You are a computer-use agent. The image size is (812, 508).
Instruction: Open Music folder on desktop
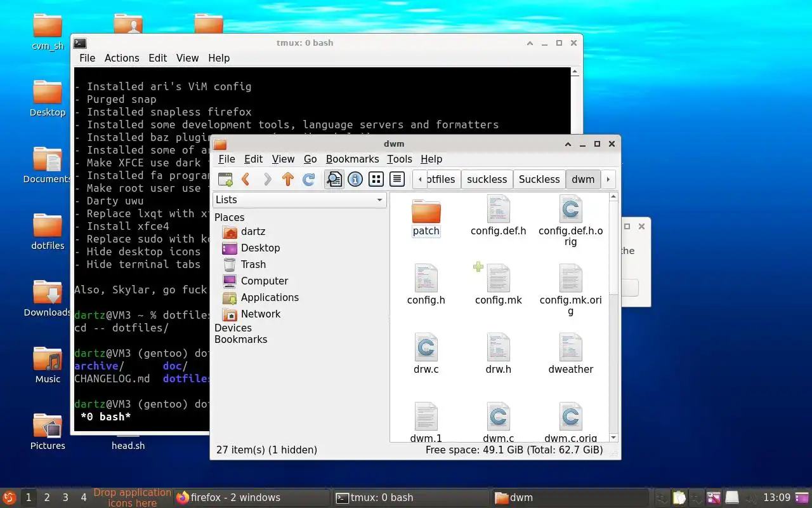(x=48, y=359)
